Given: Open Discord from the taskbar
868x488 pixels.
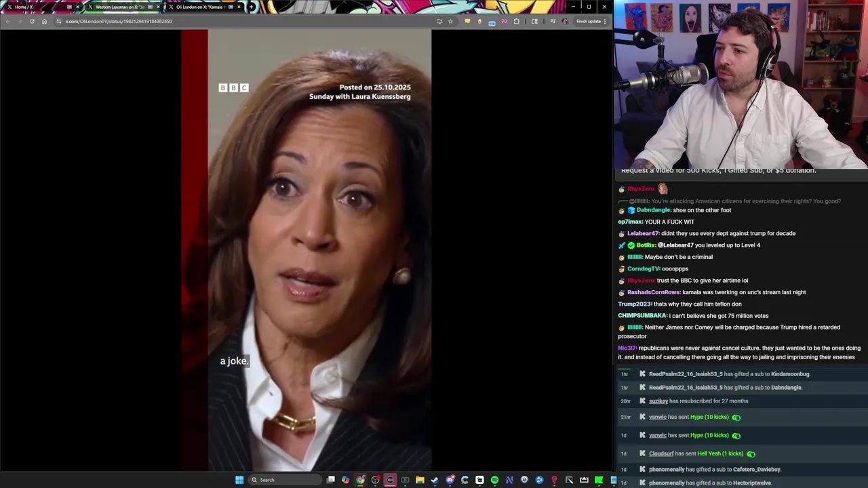Looking at the screenshot, I should 450,480.
